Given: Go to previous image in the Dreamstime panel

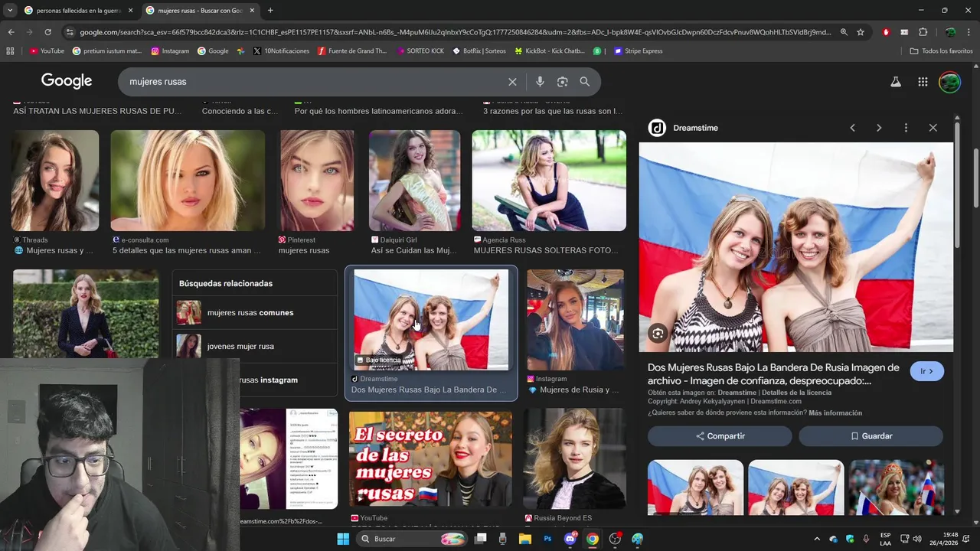Looking at the screenshot, I should click(852, 128).
